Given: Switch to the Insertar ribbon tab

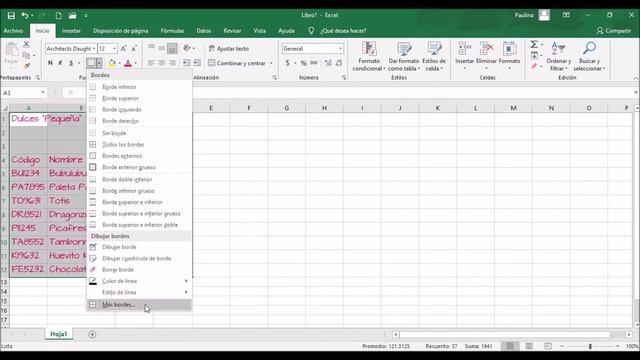Looking at the screenshot, I should point(71,31).
